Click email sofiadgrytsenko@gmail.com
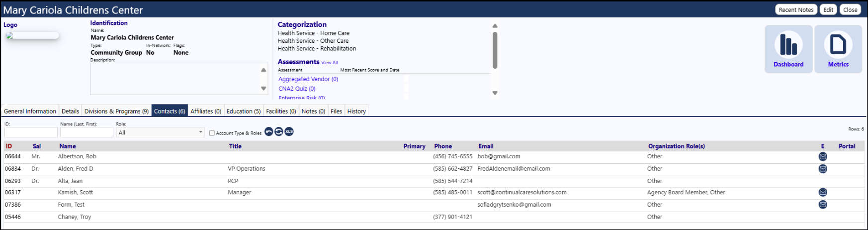This screenshot has width=868, height=230. click(515, 205)
